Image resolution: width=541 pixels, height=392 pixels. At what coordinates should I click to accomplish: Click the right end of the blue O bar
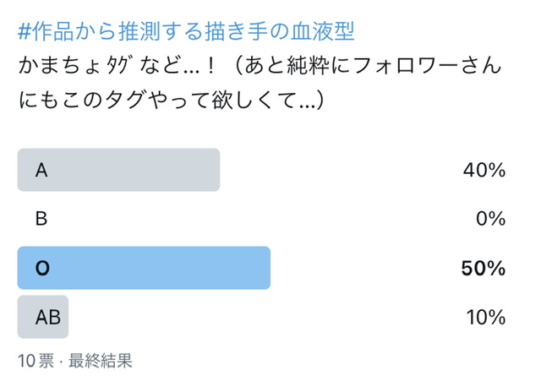coord(264,268)
